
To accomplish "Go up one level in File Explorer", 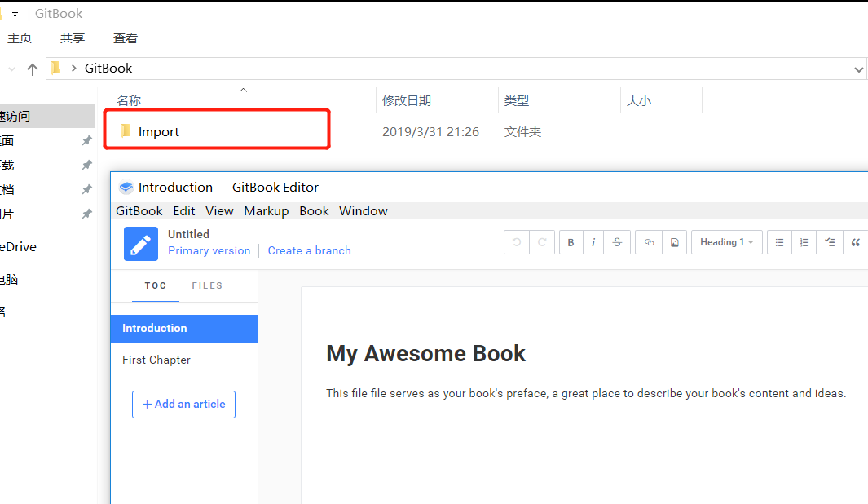I will [32, 69].
